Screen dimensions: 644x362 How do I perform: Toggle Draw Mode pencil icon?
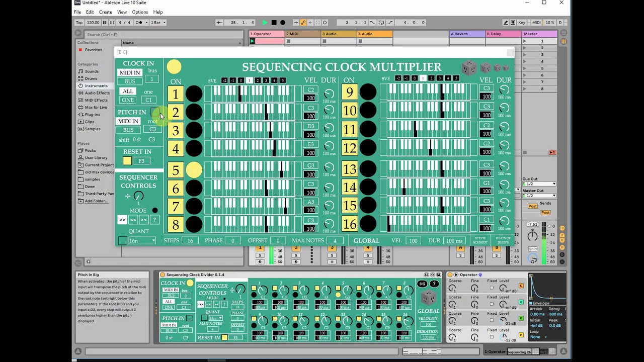pos(505,23)
